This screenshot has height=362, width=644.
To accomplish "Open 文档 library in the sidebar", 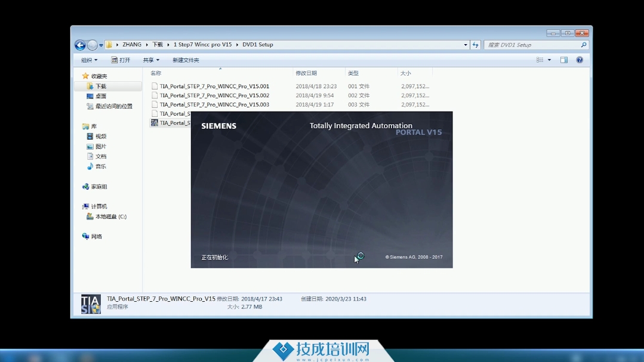I will (101, 156).
